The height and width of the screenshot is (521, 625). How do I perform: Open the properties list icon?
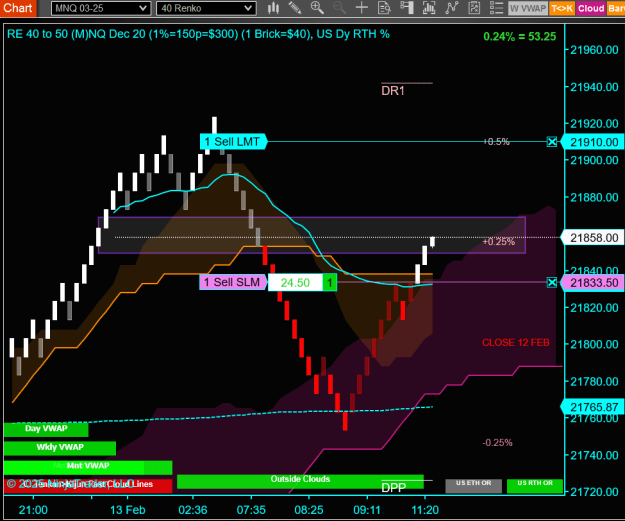(x=496, y=8)
